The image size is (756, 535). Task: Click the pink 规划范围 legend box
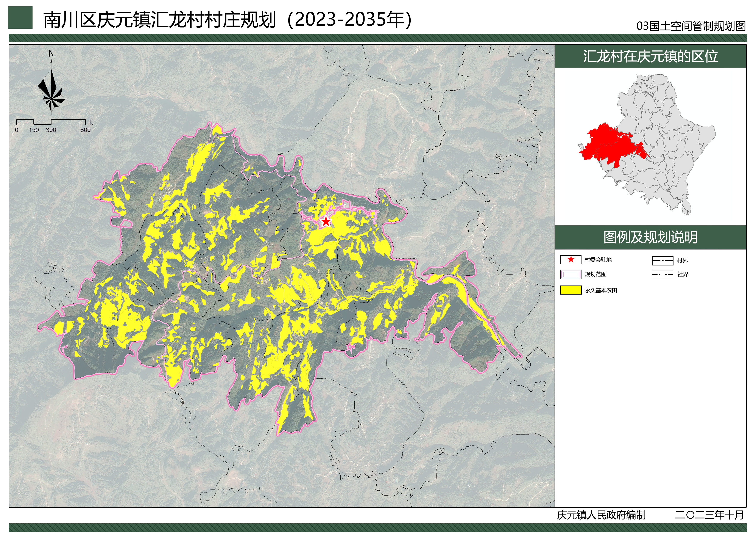click(x=571, y=274)
